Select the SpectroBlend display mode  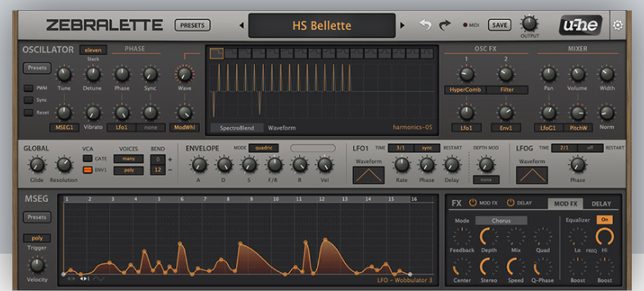pos(236,127)
